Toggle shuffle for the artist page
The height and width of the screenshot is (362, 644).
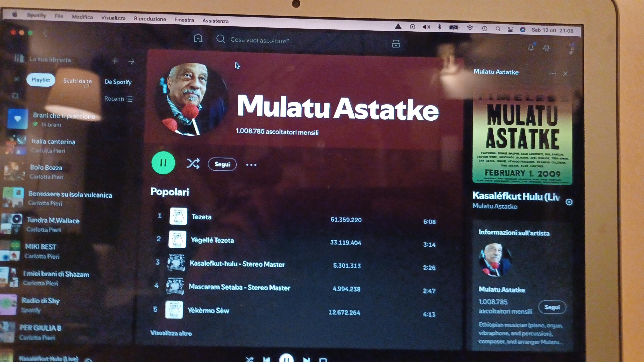point(193,164)
